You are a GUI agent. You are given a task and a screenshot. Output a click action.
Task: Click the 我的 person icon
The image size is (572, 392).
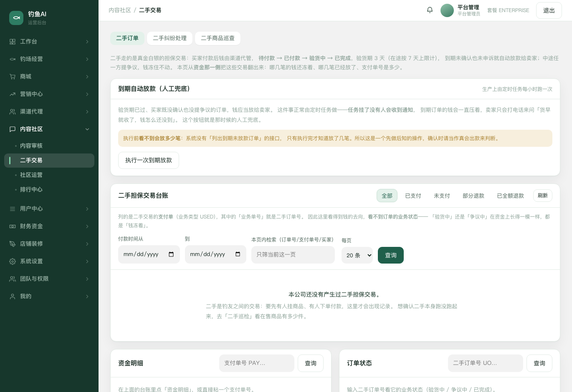13,297
